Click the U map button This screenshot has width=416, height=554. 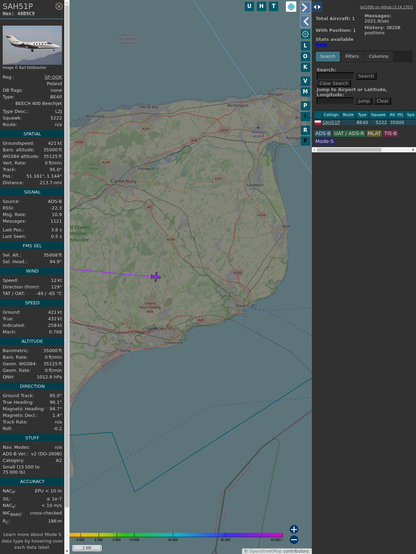coord(249,6)
